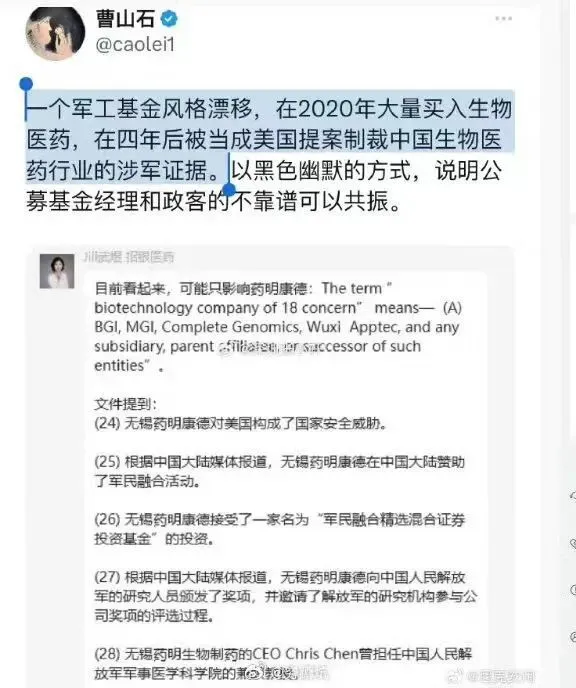Screen dimensions: 576x688
Task: Click the person-circle icon at right edge
Action: click(572, 636)
